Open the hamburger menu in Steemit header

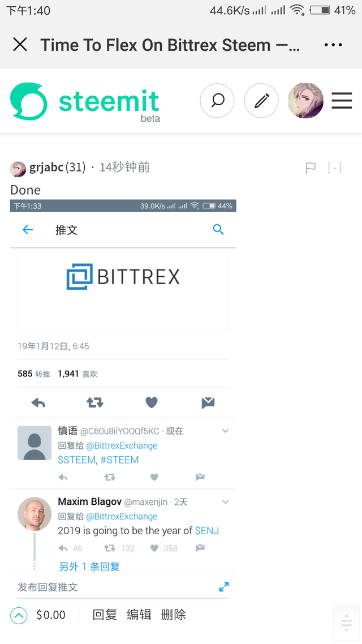pyautogui.click(x=342, y=101)
